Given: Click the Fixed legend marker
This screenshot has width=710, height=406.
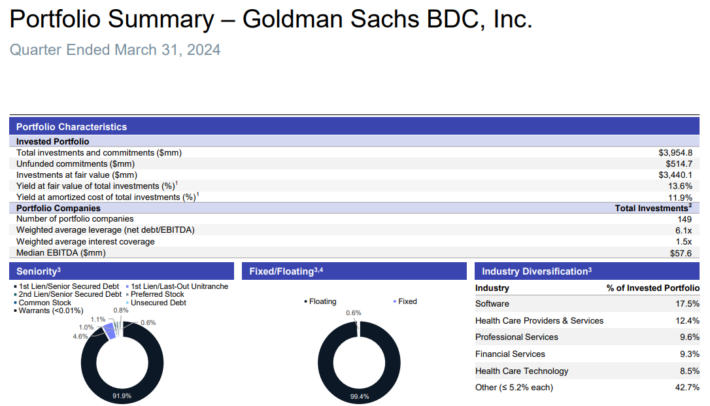Looking at the screenshot, I should coord(395,300).
